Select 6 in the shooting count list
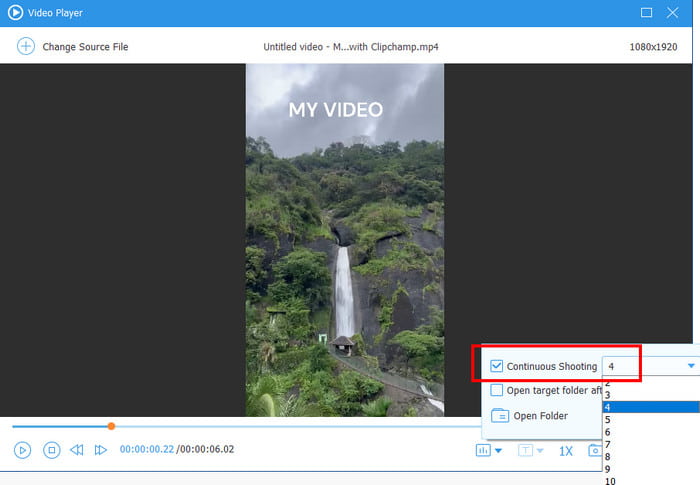 [x=608, y=432]
